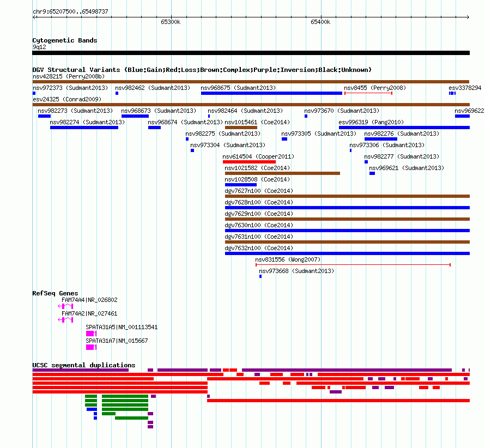Screen dimensions: 485x448
Task: Click the FAM74A4|NR_026802 gene label
Action: pyautogui.click(x=89, y=300)
